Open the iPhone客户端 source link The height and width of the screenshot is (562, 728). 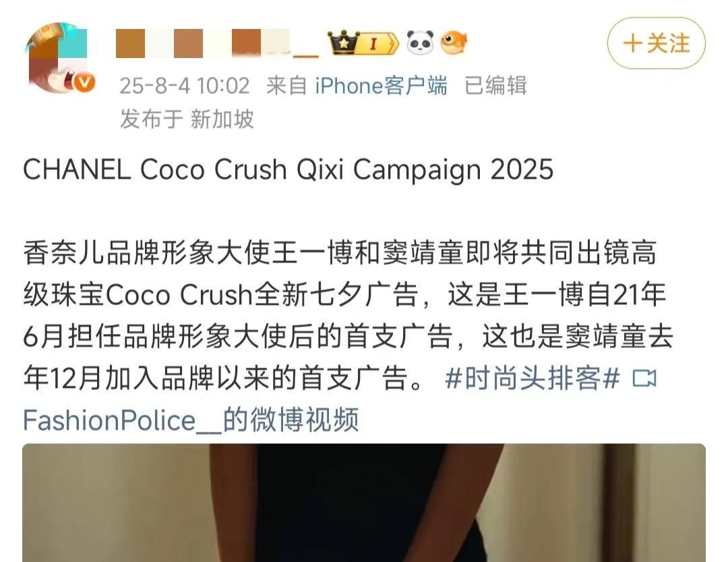381,86
